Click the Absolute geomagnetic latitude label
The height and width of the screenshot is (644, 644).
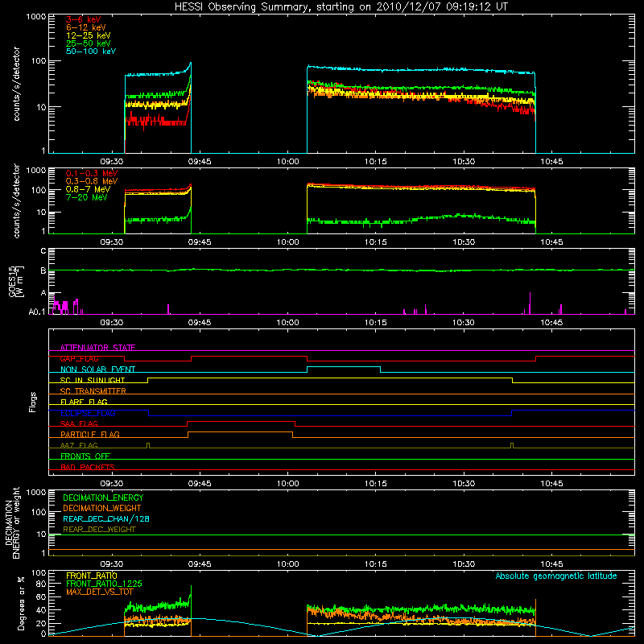pos(556,576)
